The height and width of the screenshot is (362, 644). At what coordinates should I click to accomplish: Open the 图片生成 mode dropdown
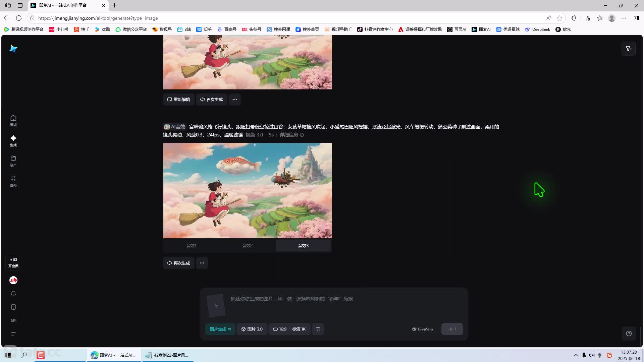coord(220,329)
